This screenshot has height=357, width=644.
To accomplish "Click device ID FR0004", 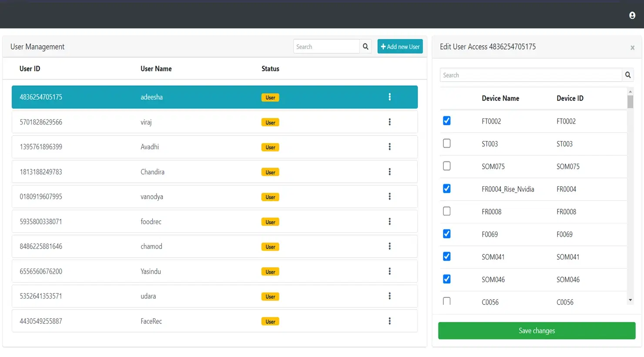I will [x=566, y=189].
